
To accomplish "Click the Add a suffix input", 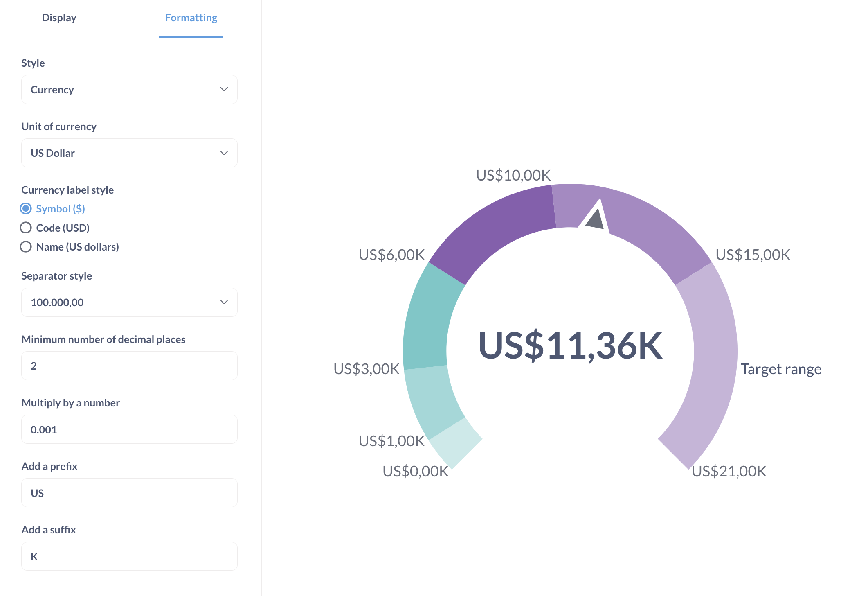I will coord(129,556).
